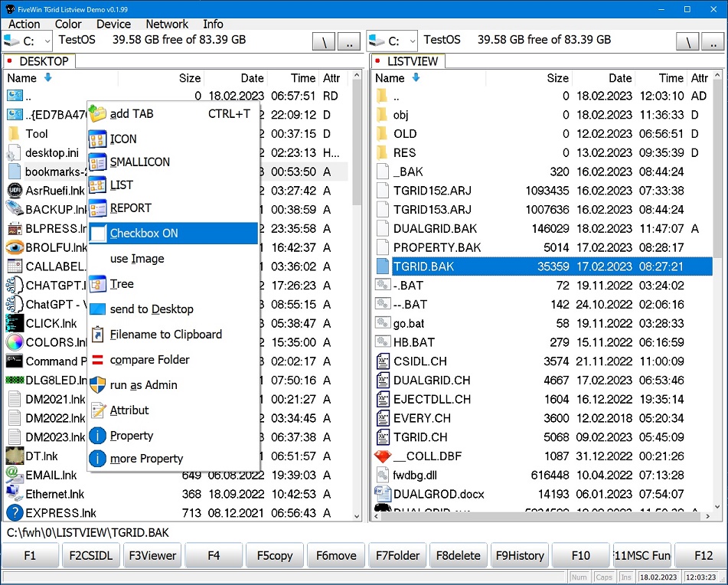Toggle the use Image menu option
Screen dimensions: 728x585
(x=137, y=259)
